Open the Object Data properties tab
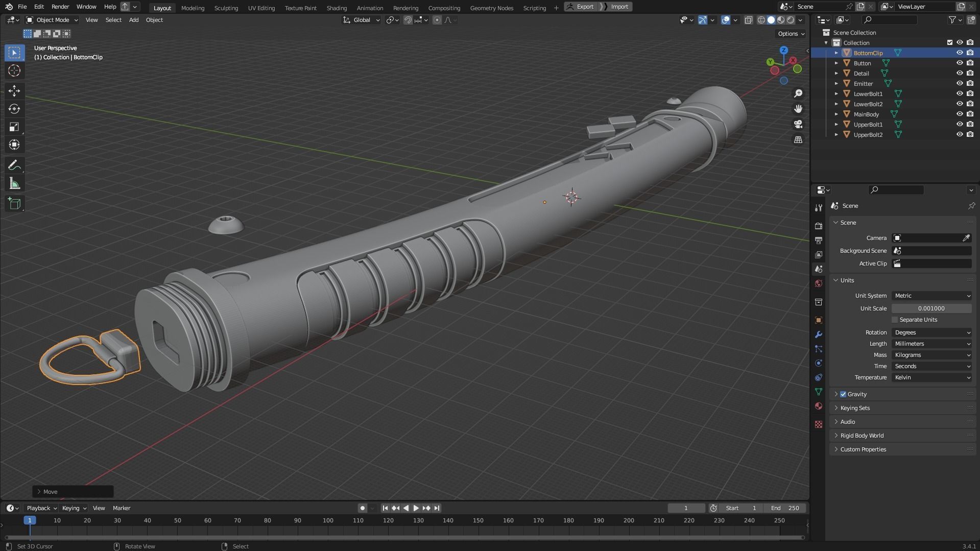 coord(819,392)
